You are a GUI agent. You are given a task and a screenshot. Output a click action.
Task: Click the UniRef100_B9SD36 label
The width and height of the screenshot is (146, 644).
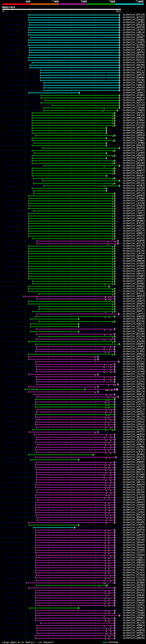tap(134, 25)
